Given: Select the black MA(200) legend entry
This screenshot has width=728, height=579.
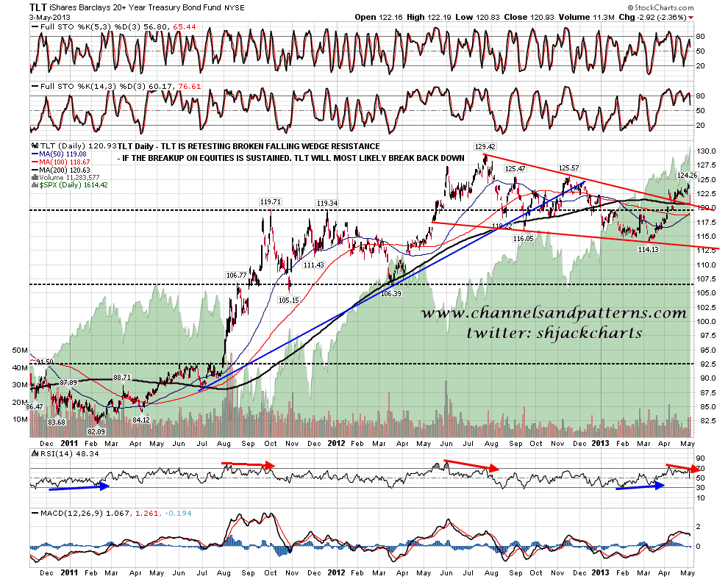Looking at the screenshot, I should [60, 171].
